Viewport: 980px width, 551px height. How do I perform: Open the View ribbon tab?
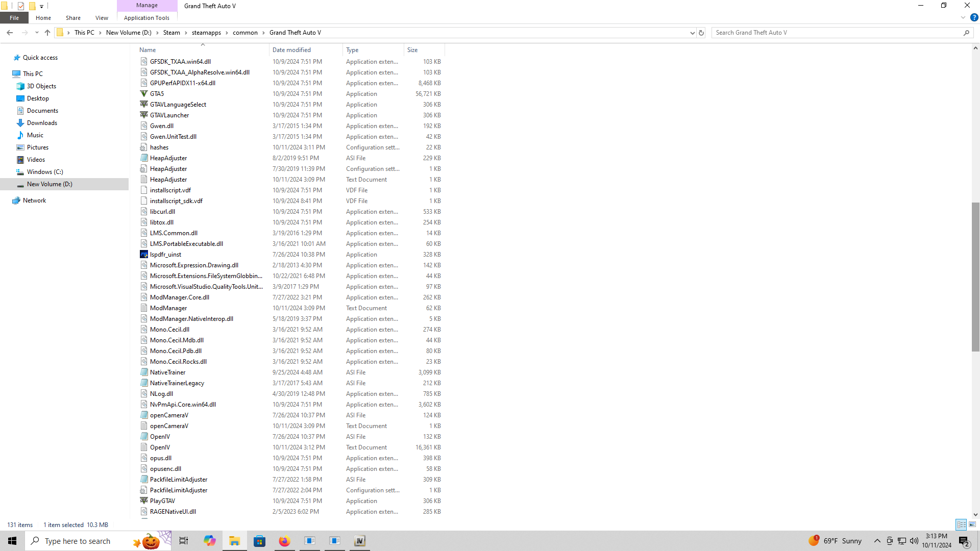click(x=102, y=18)
